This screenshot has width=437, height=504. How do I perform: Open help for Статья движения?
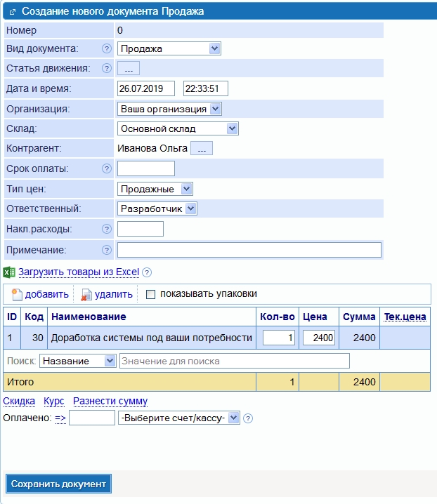tap(107, 68)
